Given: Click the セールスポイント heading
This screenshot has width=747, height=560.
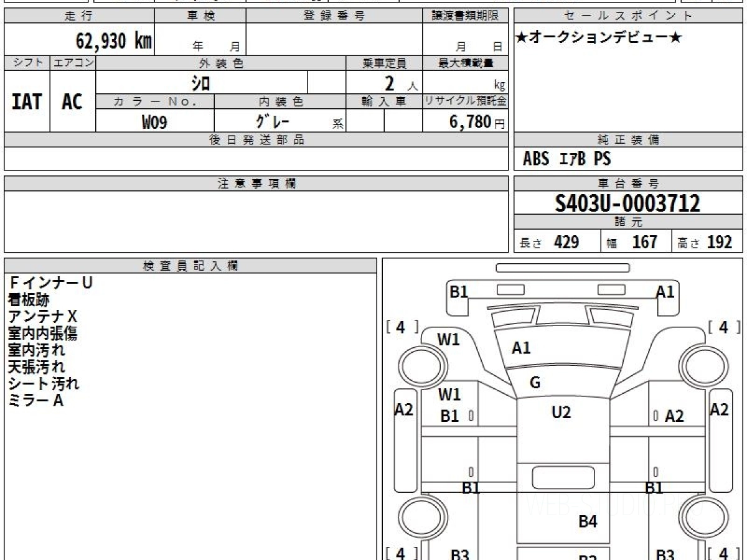Looking at the screenshot, I should tap(629, 16).
